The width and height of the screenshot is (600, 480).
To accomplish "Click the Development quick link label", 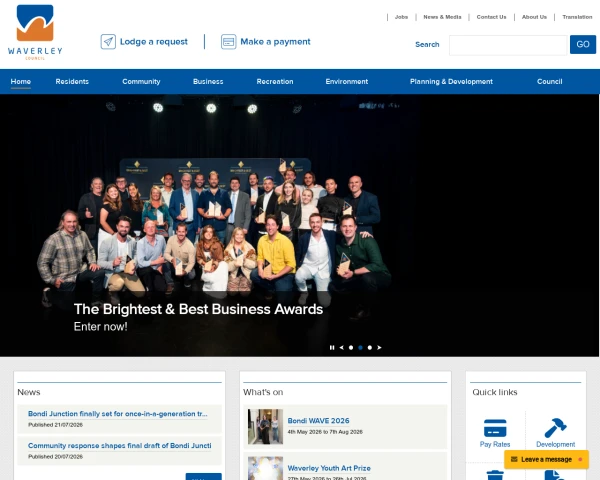I will [x=555, y=444].
